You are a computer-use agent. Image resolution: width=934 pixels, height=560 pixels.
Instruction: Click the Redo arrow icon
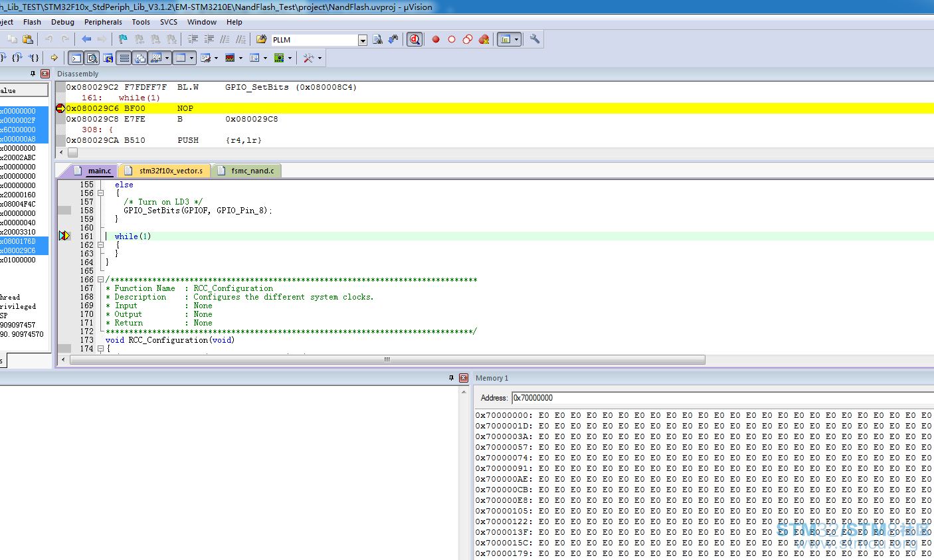coord(65,39)
